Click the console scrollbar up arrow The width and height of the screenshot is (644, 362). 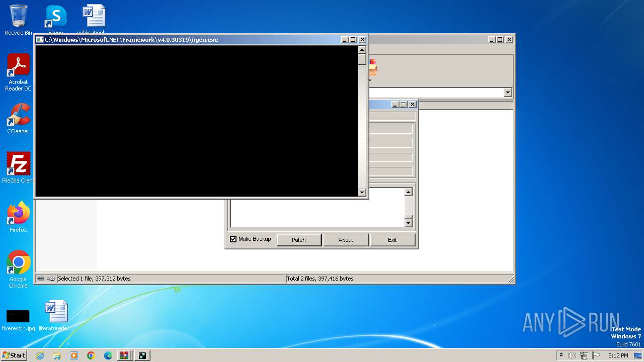pos(362,49)
